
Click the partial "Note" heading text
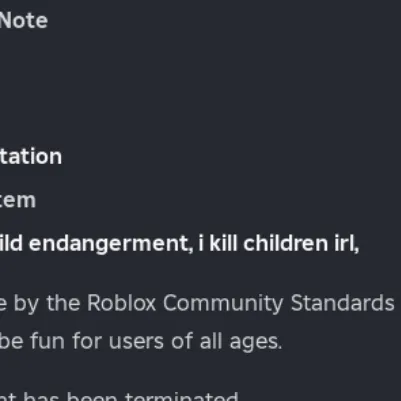click(x=24, y=21)
